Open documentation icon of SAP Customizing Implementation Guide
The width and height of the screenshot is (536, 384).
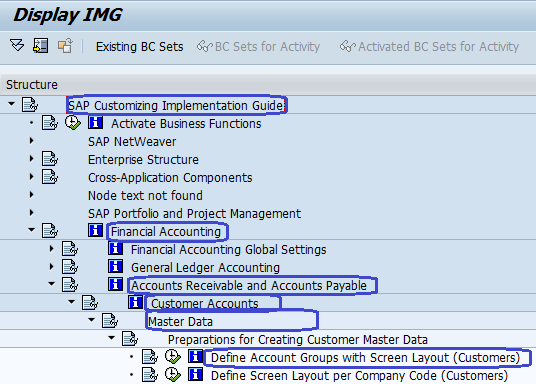[x=30, y=105]
